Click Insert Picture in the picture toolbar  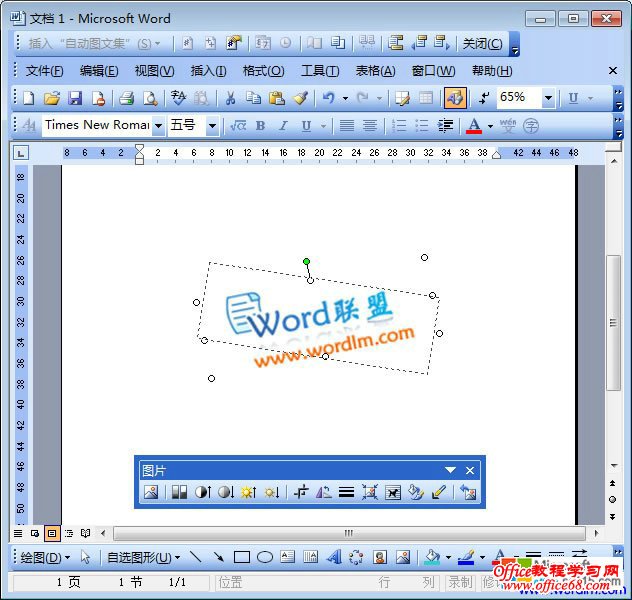click(151, 492)
